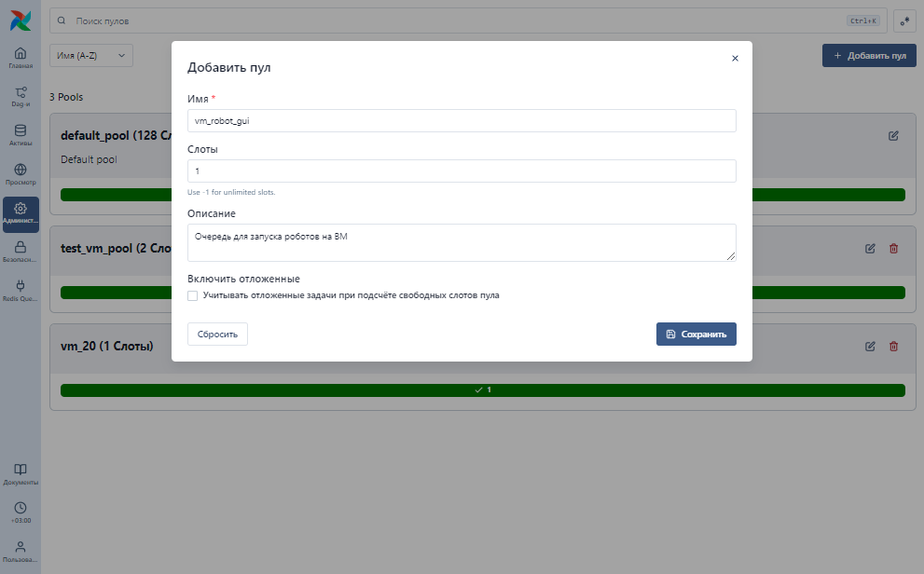The image size is (924, 574).
Task: Open the Просмотр globe sidebar icon
Action: tap(21, 174)
